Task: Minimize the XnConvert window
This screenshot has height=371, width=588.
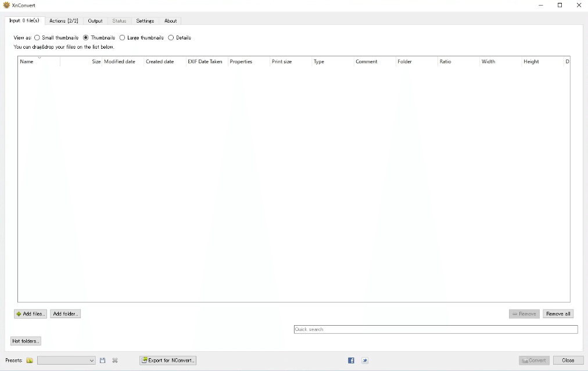Action: coord(541,5)
